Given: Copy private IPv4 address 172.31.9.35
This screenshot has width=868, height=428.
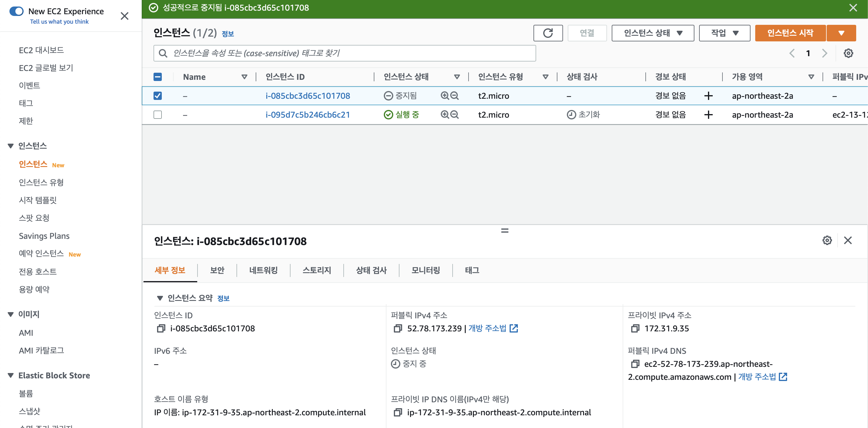Looking at the screenshot, I should click(635, 328).
